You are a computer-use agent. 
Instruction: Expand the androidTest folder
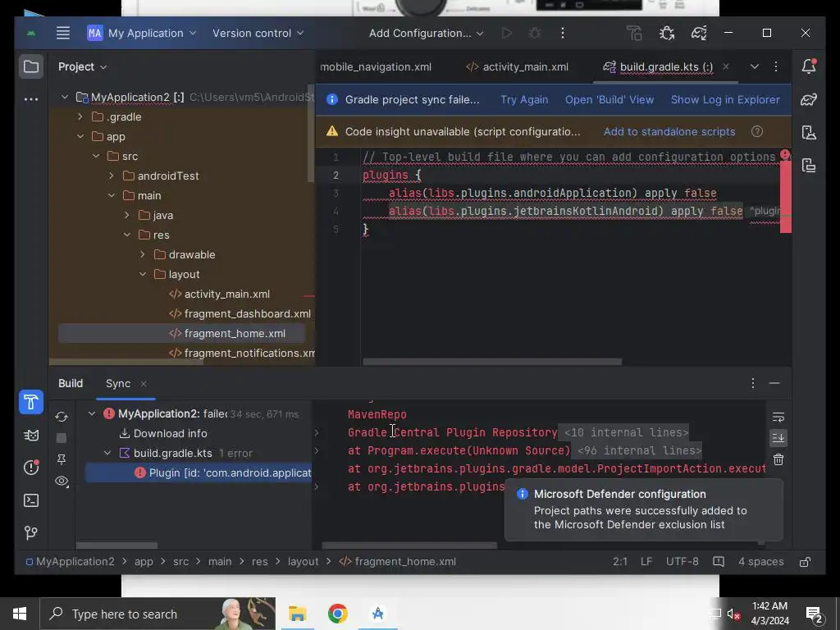111,176
